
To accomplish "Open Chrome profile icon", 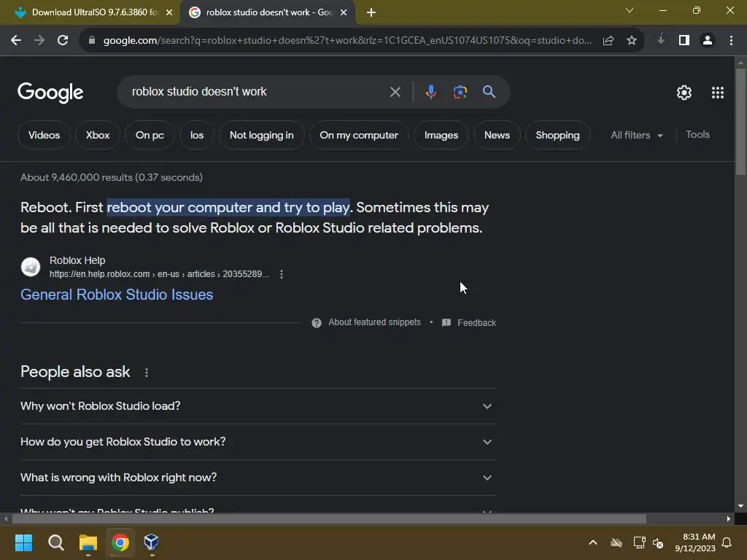I will (708, 41).
